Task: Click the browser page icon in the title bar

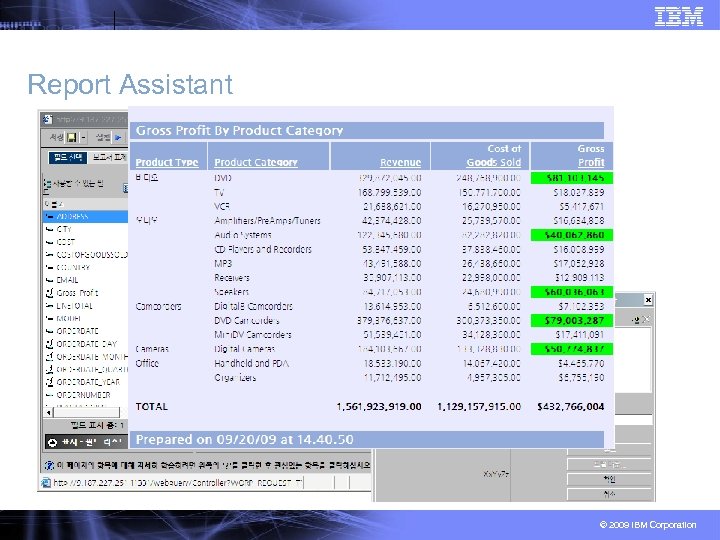Action: (47, 119)
